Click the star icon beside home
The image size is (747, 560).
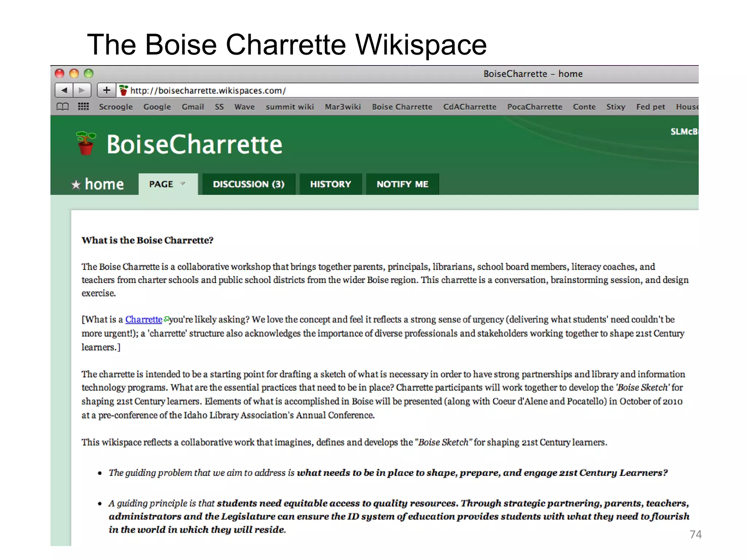click(76, 185)
